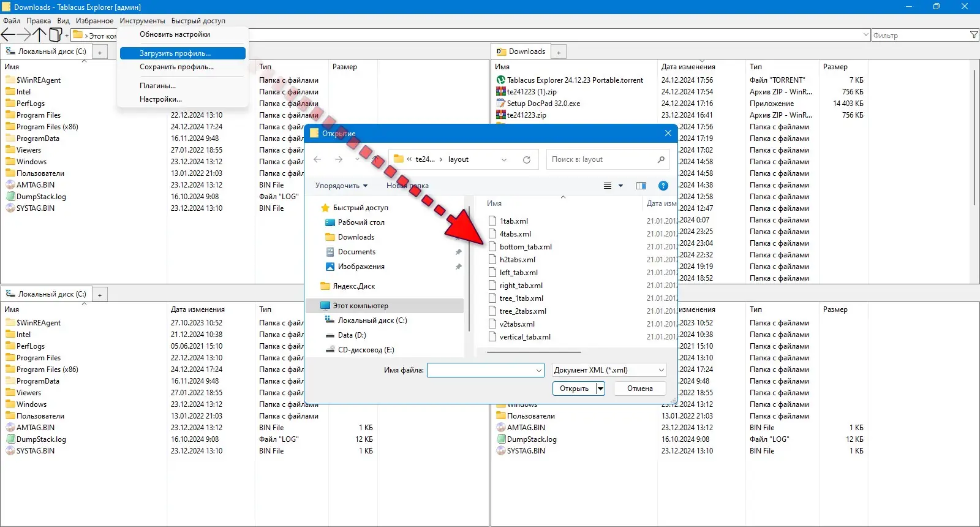The width and height of the screenshot is (980, 527).
Task: Open the Документ XML (*.xml) file type dropdown
Action: pos(609,370)
